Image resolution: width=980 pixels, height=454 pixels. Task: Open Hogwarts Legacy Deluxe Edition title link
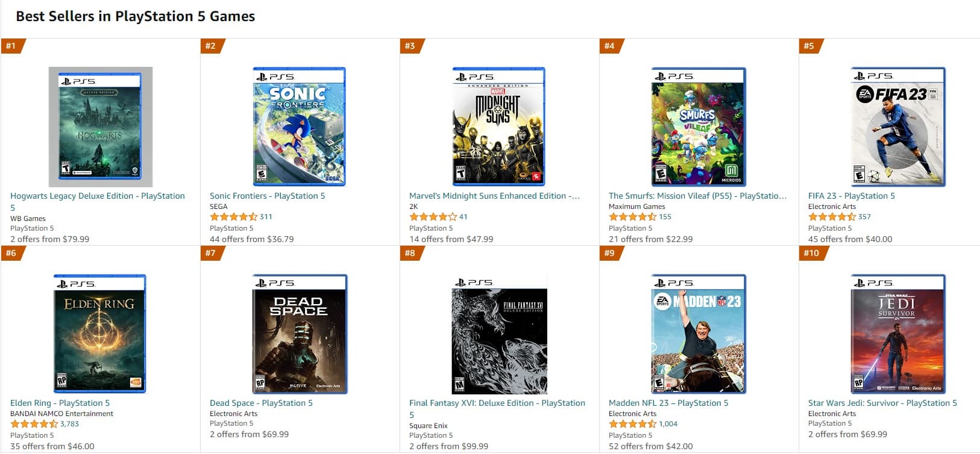tap(97, 196)
